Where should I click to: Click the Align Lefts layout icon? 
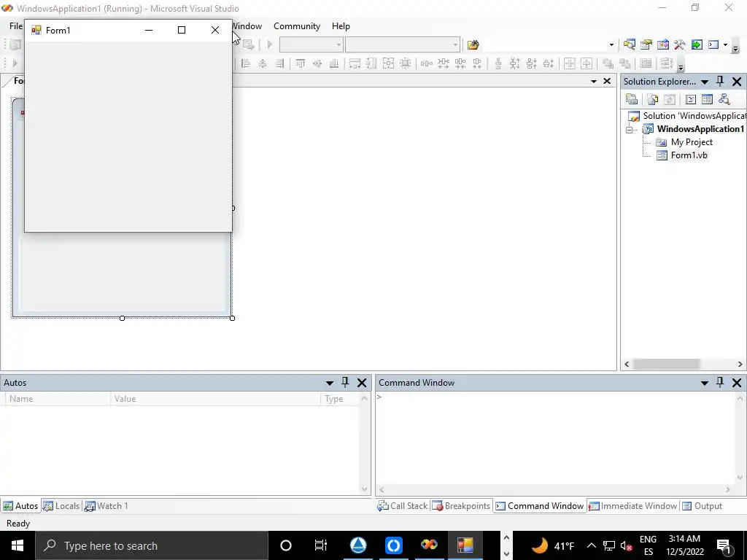[246, 63]
